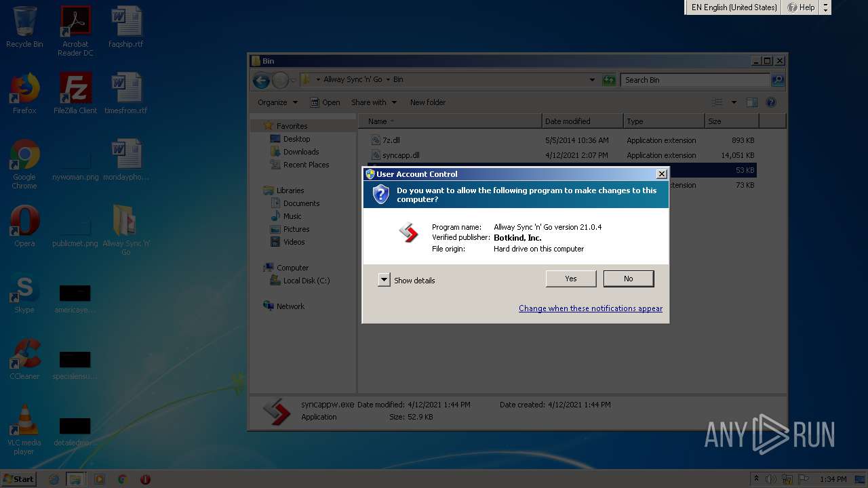The image size is (868, 488).
Task: Open Organize menu in Bin window
Action: coord(277,102)
